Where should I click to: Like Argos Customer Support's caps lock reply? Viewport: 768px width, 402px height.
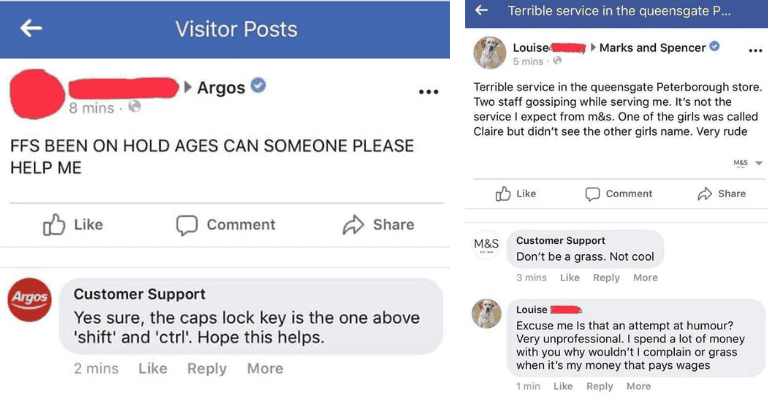click(x=152, y=368)
